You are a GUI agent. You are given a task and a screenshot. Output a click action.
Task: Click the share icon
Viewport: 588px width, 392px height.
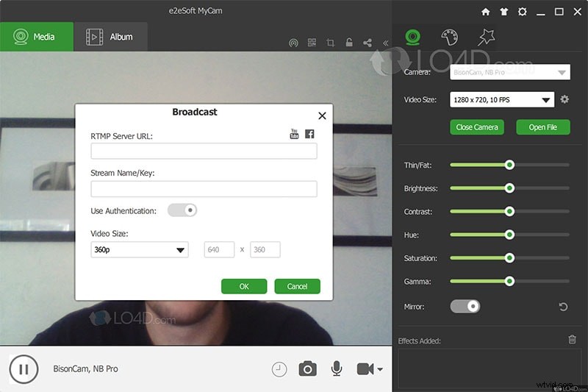pos(367,43)
